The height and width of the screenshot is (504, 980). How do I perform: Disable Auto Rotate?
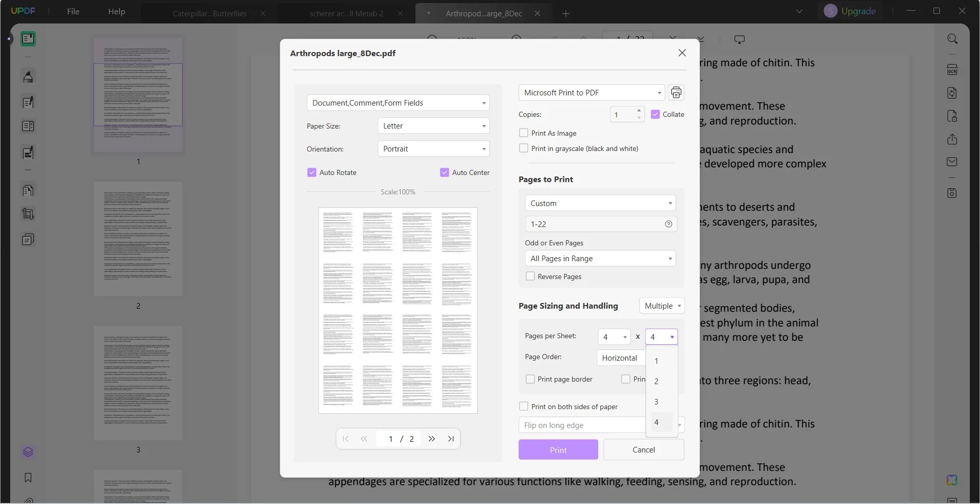[x=311, y=172]
